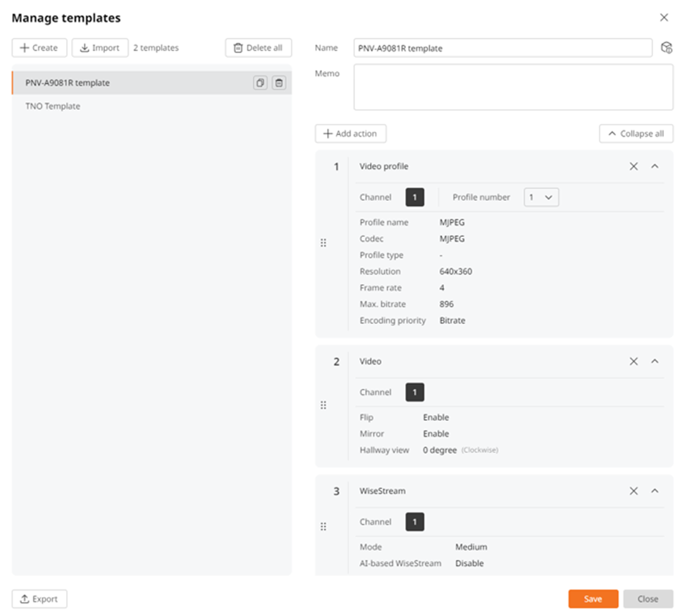The image size is (687, 616).
Task: Click the AI-based WiseStream Disable value
Action: tap(469, 563)
